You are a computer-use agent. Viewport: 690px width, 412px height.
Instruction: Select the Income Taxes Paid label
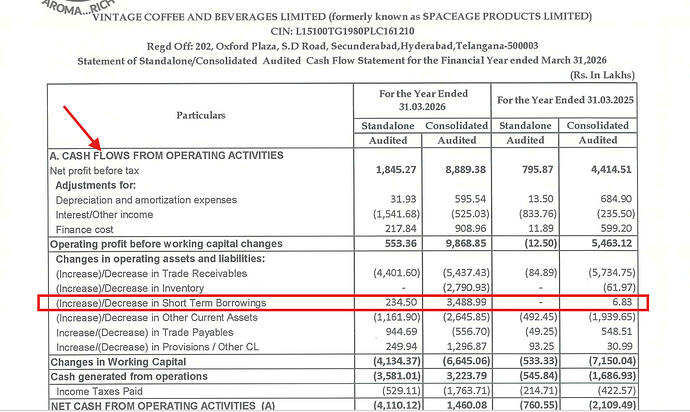click(x=99, y=391)
